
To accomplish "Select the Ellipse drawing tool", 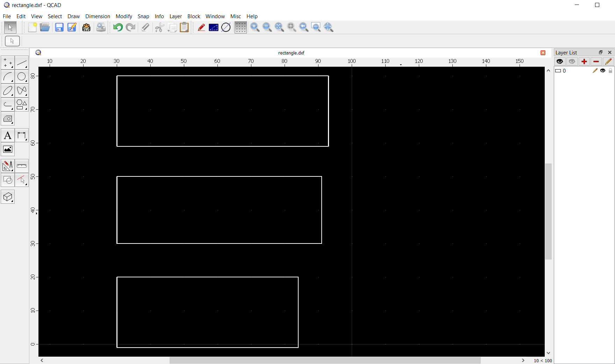I will point(8,91).
